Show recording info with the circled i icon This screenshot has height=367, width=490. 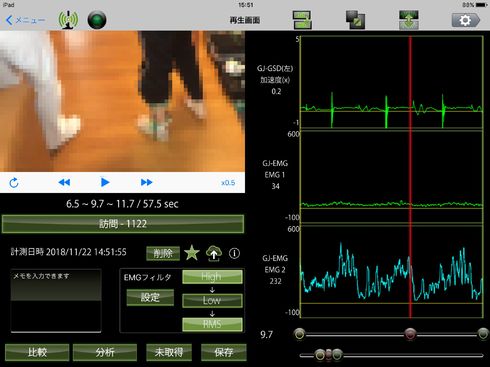pyautogui.click(x=234, y=253)
